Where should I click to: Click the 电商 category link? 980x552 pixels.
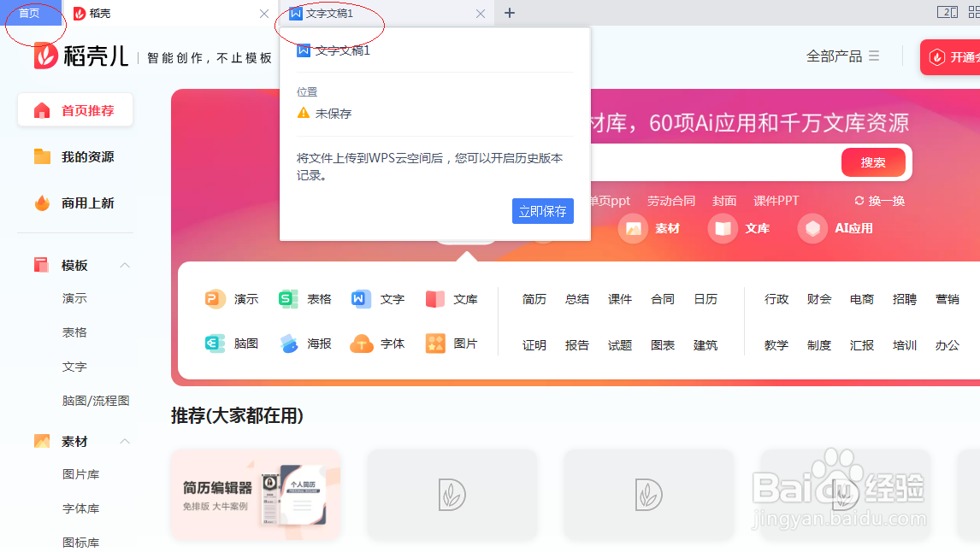[x=862, y=299]
